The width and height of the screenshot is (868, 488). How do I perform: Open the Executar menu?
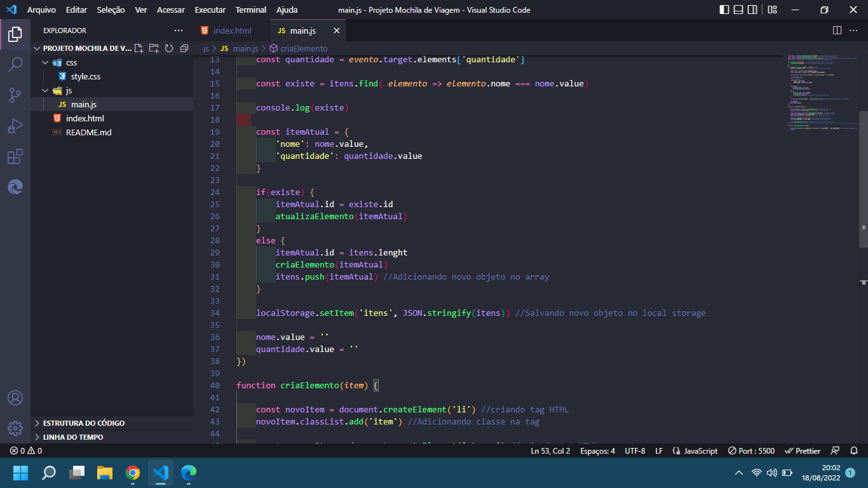click(210, 10)
